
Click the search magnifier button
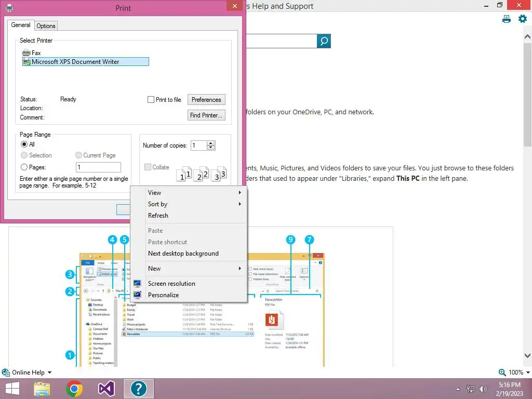324,41
